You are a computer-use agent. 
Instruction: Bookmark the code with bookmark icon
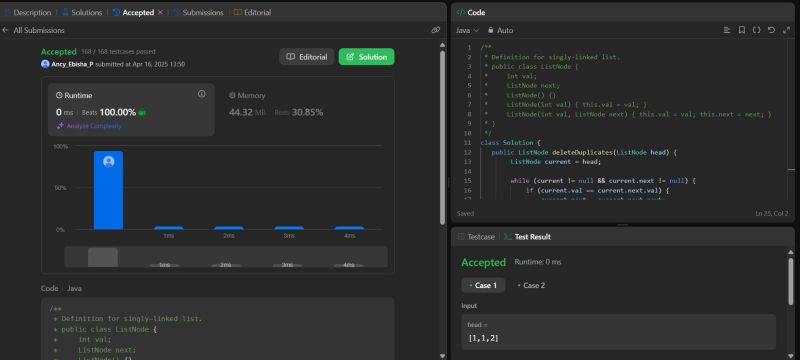[x=742, y=30]
